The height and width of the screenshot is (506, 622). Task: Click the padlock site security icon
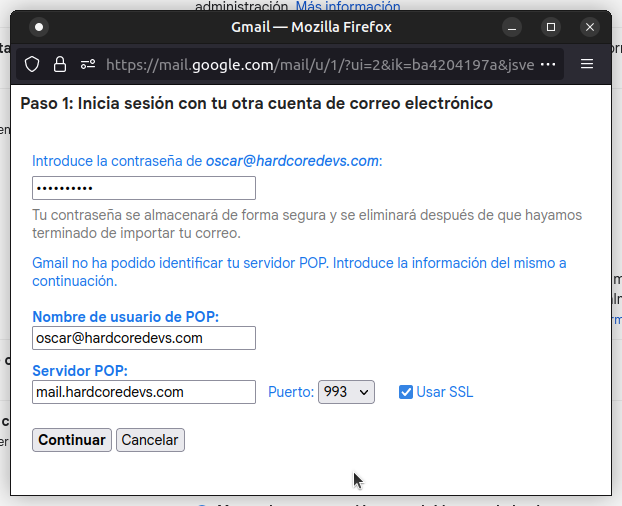point(60,64)
